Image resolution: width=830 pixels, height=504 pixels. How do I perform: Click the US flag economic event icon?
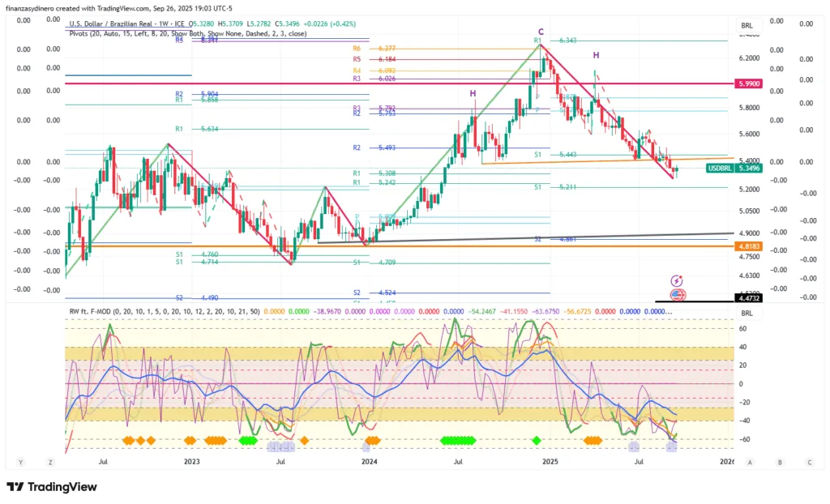[x=678, y=294]
